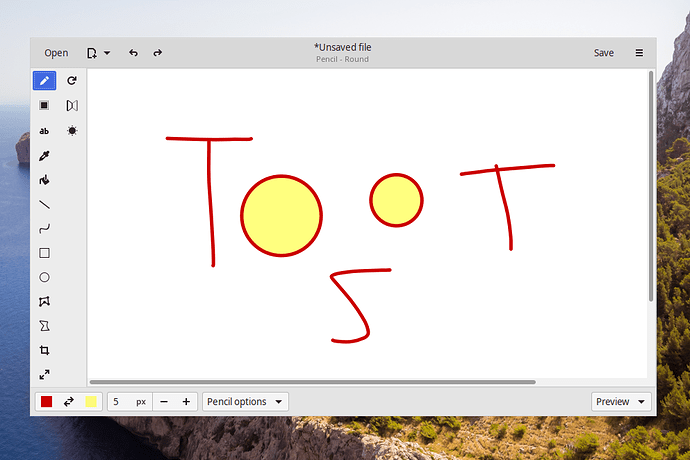Viewport: 690px width, 460px height.
Task: Click the Open button
Action: click(56, 53)
